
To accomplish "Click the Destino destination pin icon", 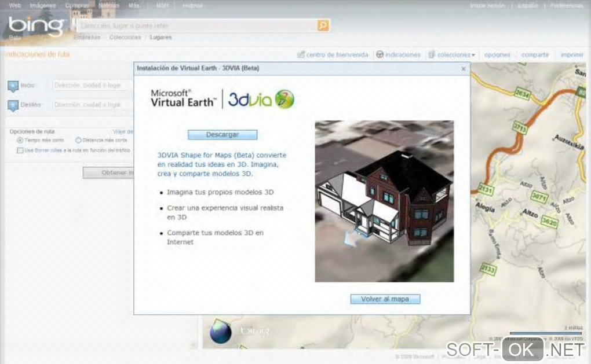I will click(x=13, y=106).
